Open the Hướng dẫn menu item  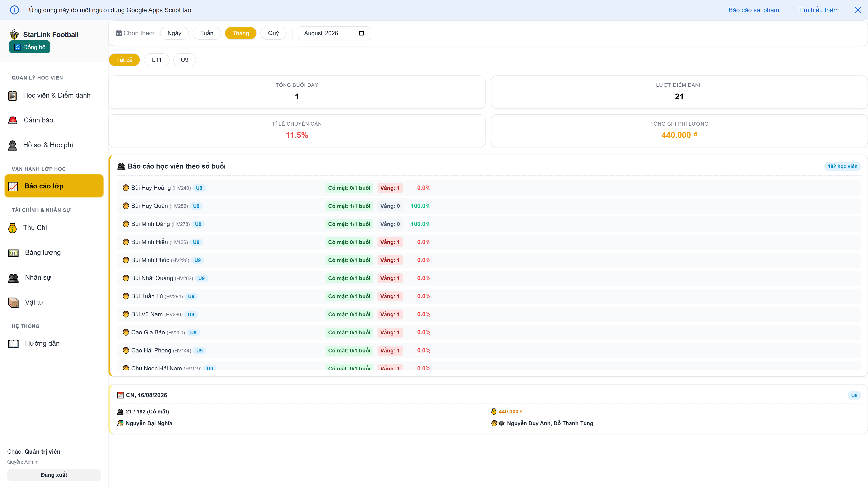pyautogui.click(x=54, y=343)
